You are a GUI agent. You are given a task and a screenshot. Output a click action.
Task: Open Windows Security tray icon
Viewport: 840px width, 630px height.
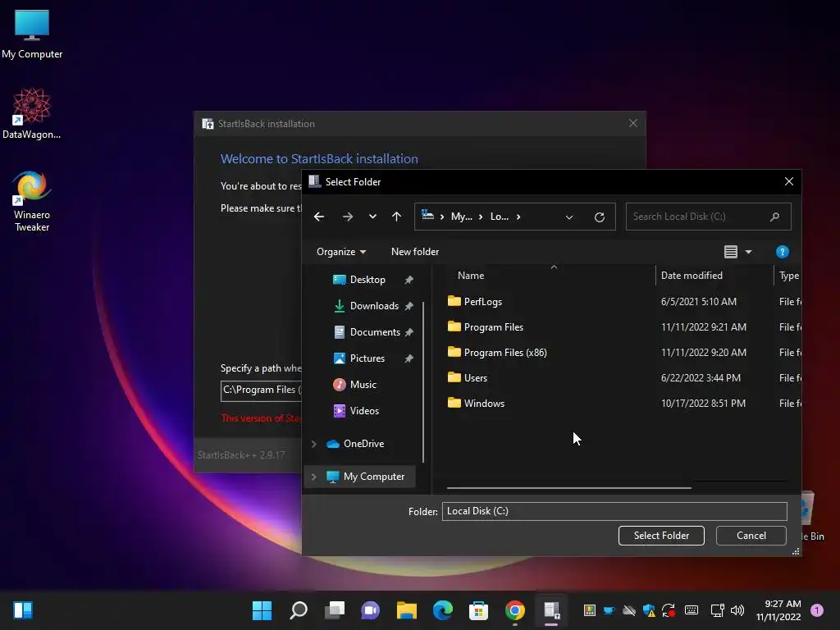tap(649, 610)
